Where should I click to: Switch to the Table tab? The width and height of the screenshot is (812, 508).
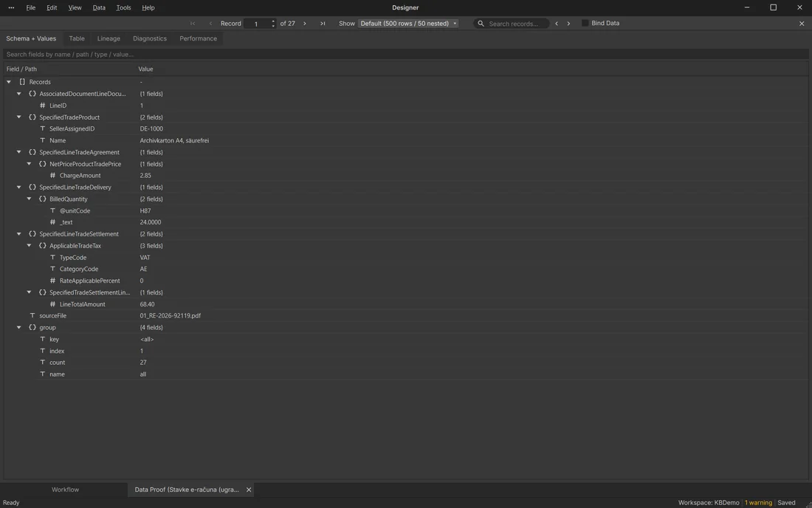[x=77, y=38]
